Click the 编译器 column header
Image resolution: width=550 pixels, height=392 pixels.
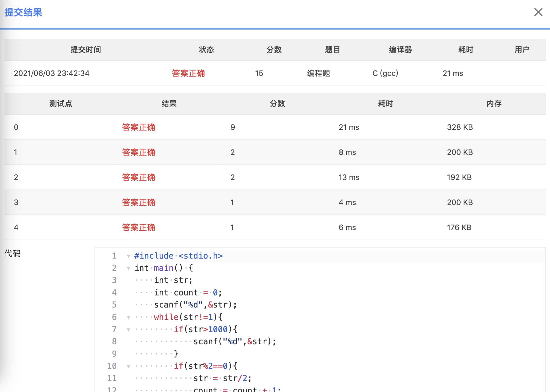(400, 50)
